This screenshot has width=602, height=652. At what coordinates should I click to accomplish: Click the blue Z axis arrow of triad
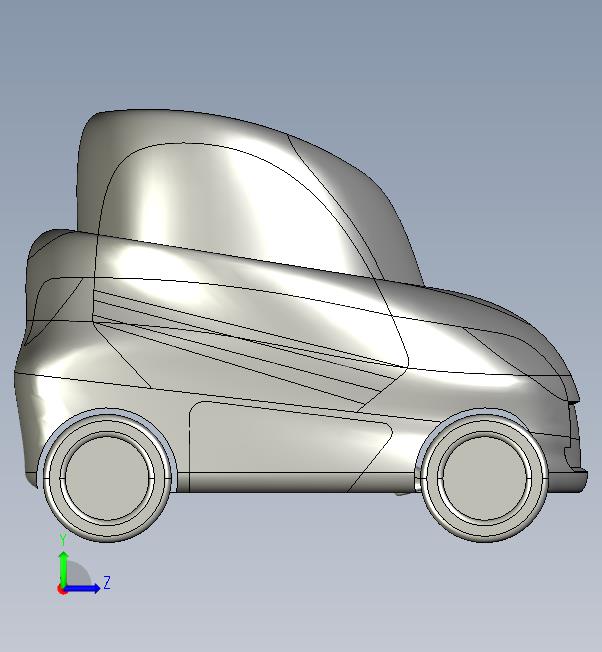coord(82,588)
